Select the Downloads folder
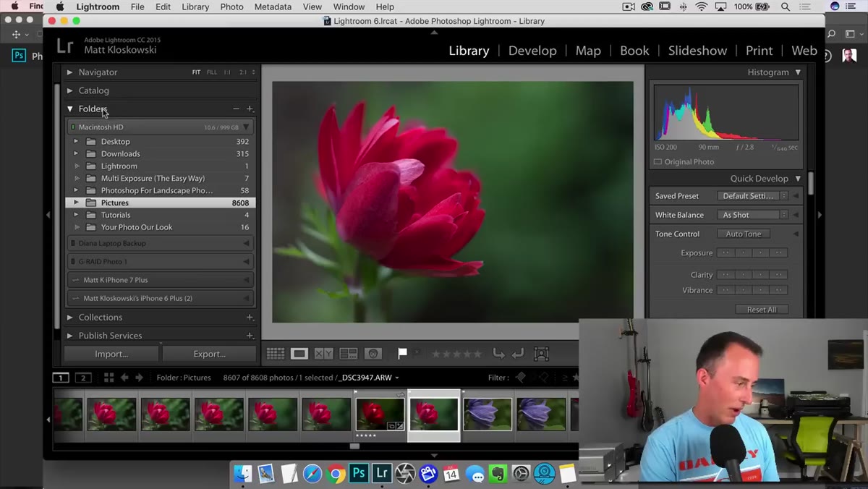Viewport: 868px width, 489px height. [x=161, y=154]
